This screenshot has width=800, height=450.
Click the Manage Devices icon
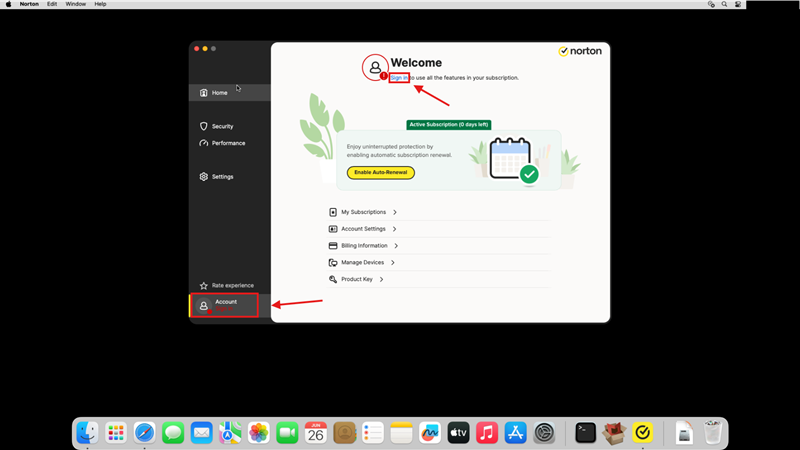click(x=333, y=263)
